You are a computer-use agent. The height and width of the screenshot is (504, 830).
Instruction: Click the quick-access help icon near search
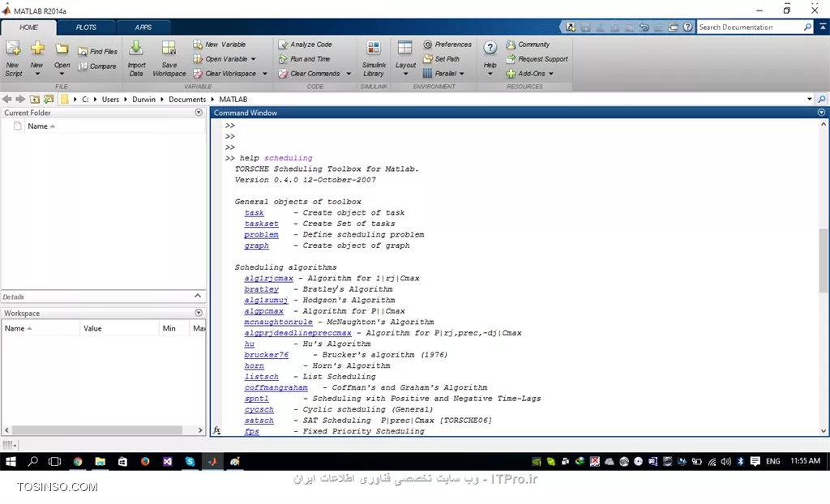(x=687, y=27)
